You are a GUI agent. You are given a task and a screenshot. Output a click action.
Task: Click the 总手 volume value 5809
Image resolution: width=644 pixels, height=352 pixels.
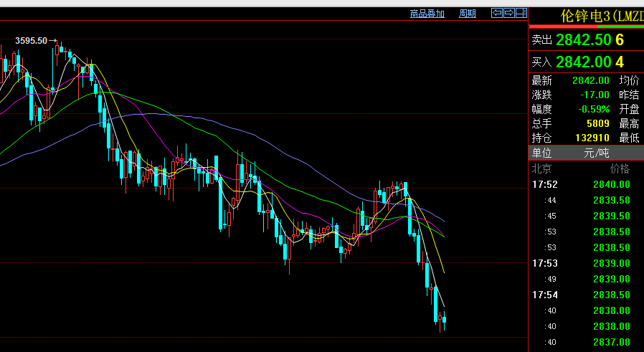pyautogui.click(x=597, y=123)
